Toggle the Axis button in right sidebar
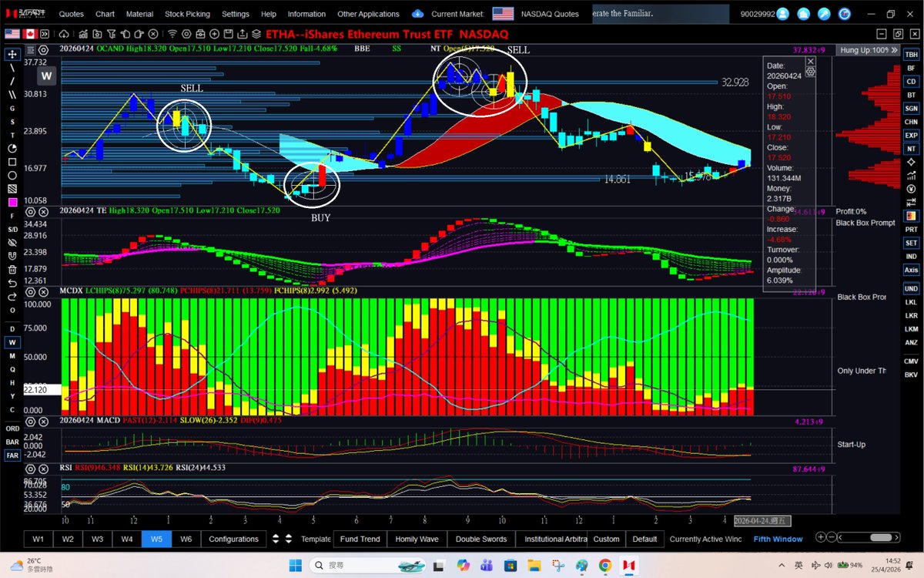The image size is (924, 578). [911, 270]
